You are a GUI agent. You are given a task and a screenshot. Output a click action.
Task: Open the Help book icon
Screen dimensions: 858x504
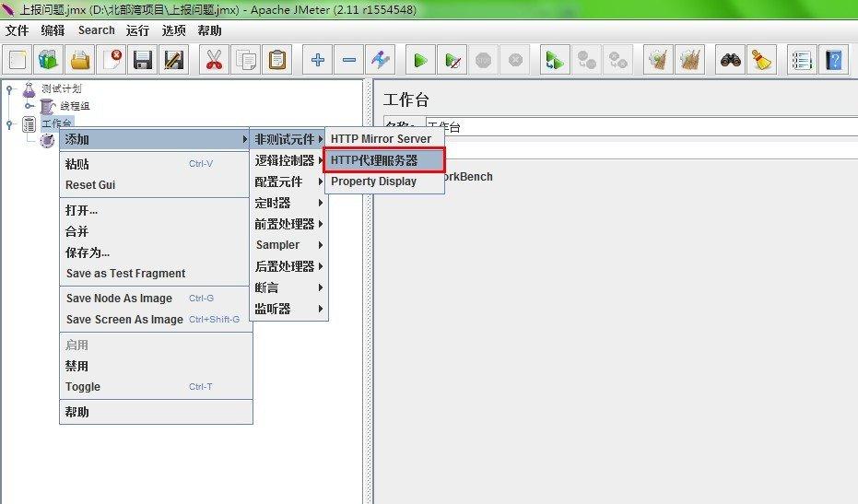point(834,61)
